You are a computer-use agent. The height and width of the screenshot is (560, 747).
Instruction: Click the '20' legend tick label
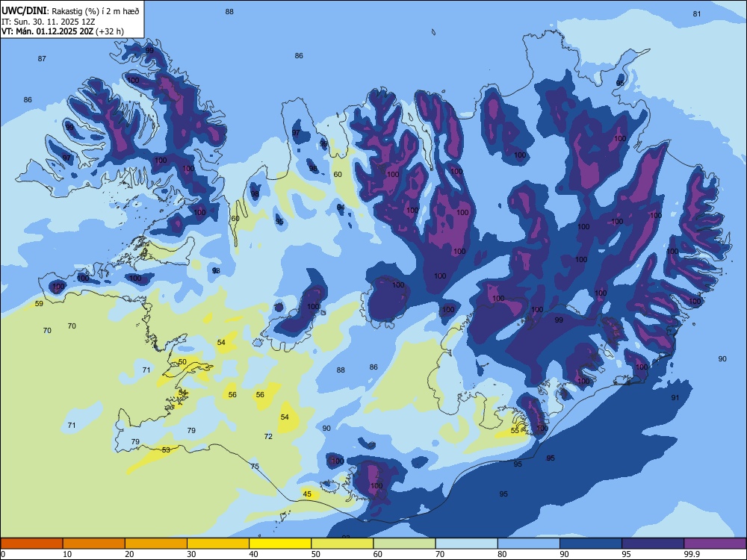[129, 554]
